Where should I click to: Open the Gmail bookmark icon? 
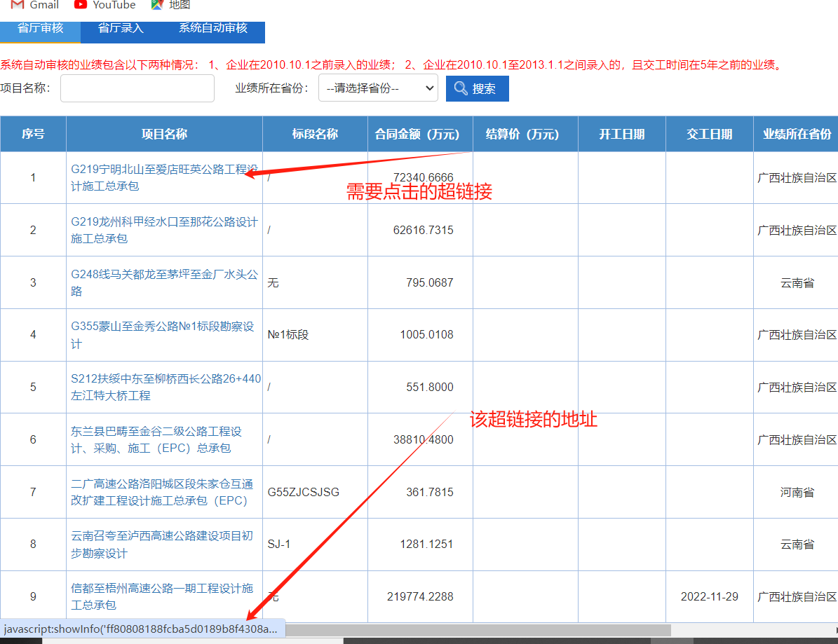coord(18,5)
